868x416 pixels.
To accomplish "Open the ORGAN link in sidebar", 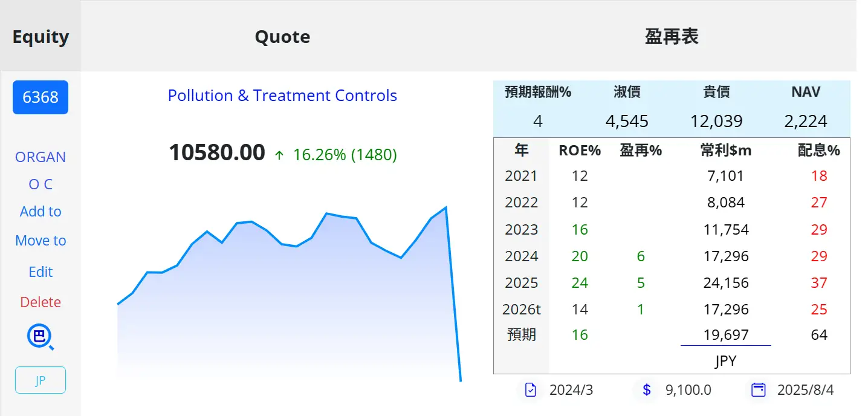I will (40, 157).
